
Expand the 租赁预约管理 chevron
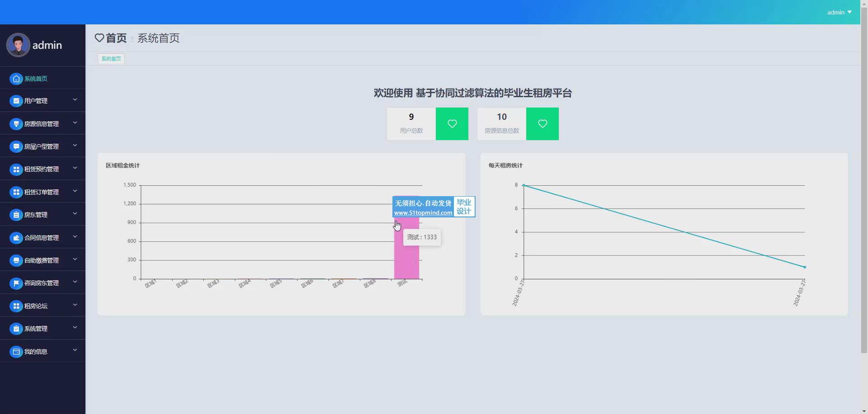[x=75, y=168]
